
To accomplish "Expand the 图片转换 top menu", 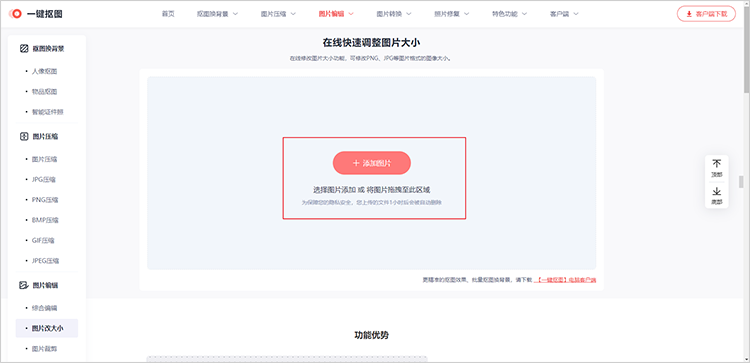I will click(x=394, y=14).
